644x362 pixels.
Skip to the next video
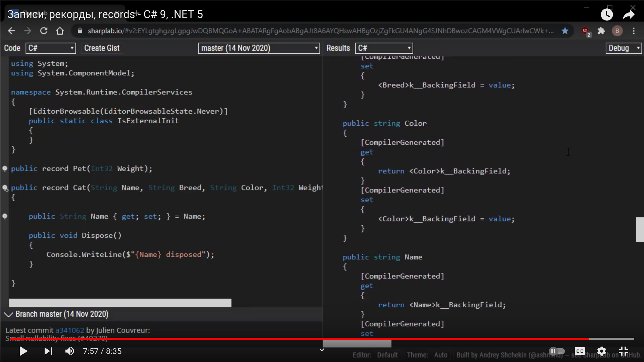pos(48,351)
